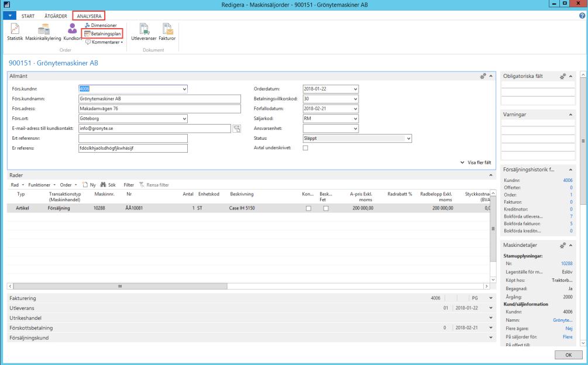Click the Flere link for På säljorder för
Image resolution: width=588 pixels, height=365 pixels.
click(568, 337)
